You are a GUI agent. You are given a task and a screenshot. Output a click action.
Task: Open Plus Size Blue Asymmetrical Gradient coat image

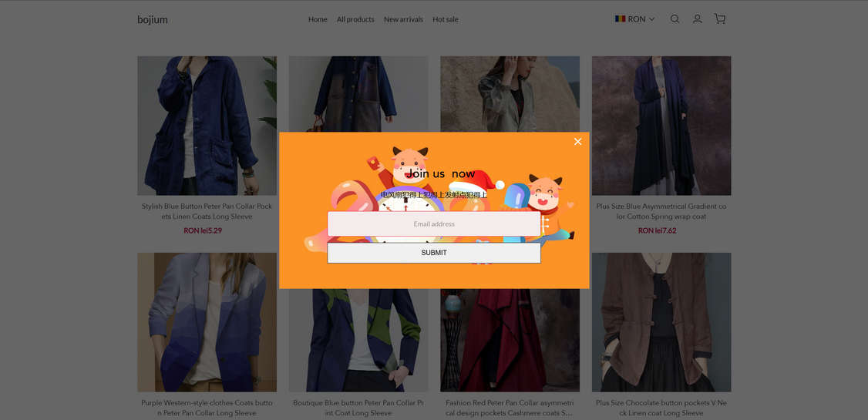(x=661, y=126)
